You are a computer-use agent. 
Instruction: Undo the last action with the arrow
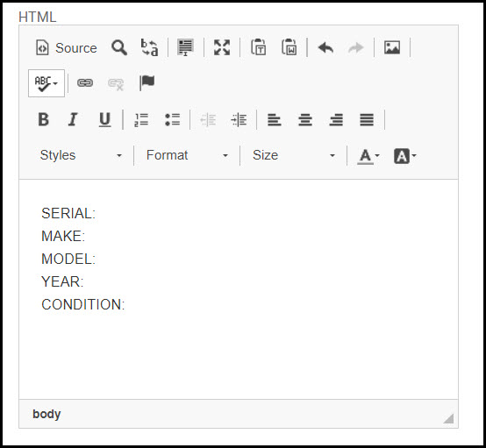325,47
